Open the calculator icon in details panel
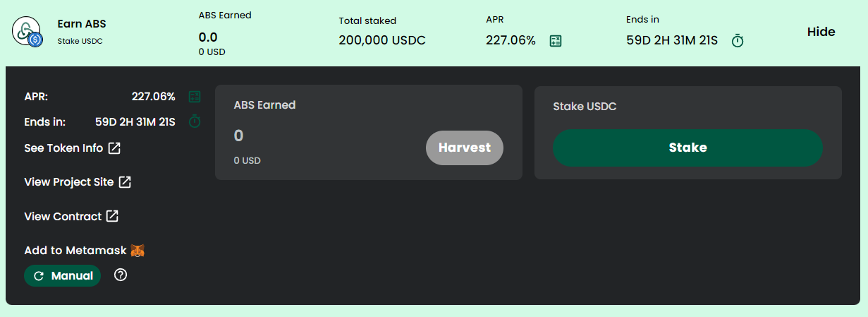 pos(195,97)
